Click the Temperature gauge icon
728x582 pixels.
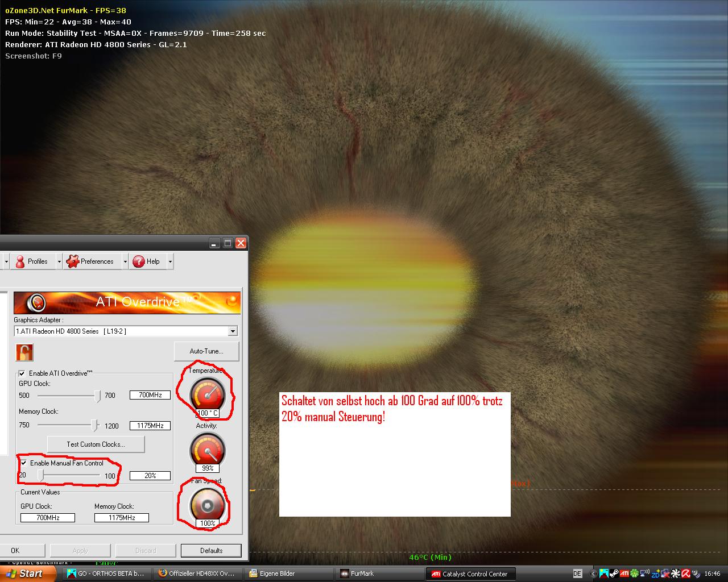[208, 394]
